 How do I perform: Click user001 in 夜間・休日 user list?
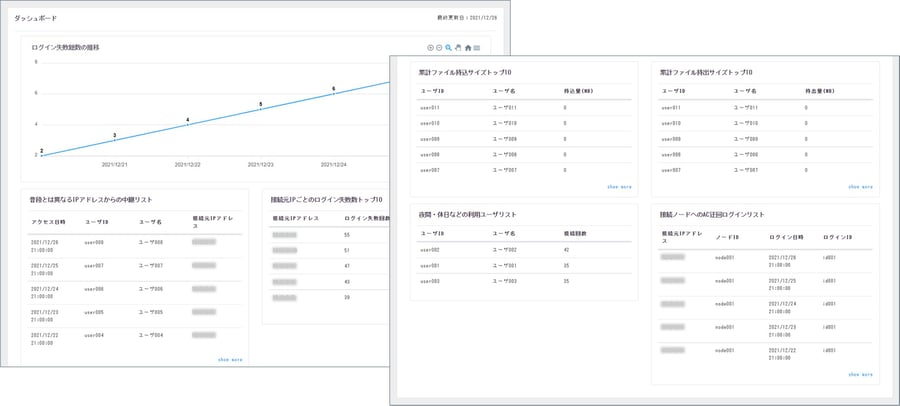coord(430,266)
